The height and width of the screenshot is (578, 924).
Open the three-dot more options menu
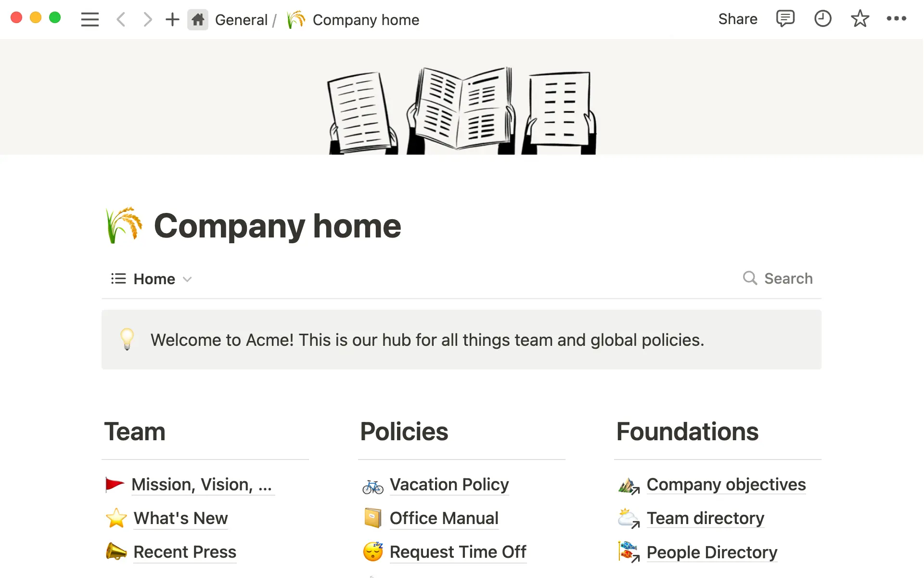click(x=896, y=19)
